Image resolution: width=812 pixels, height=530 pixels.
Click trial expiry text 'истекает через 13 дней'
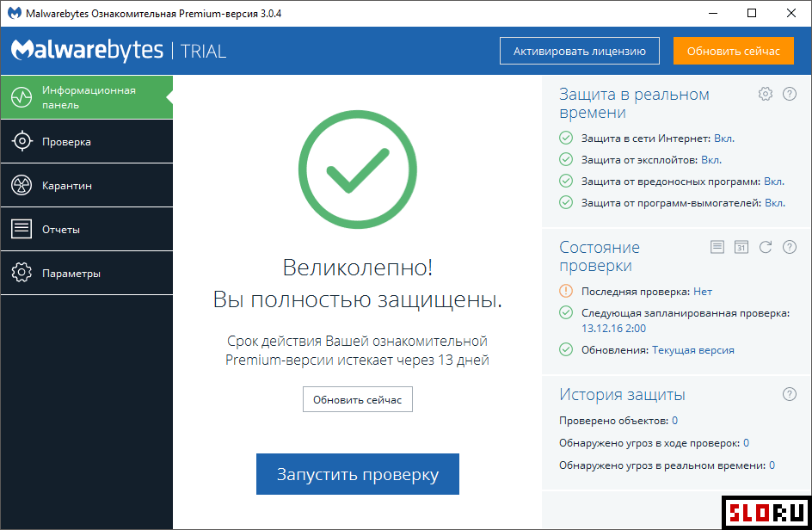(x=413, y=360)
